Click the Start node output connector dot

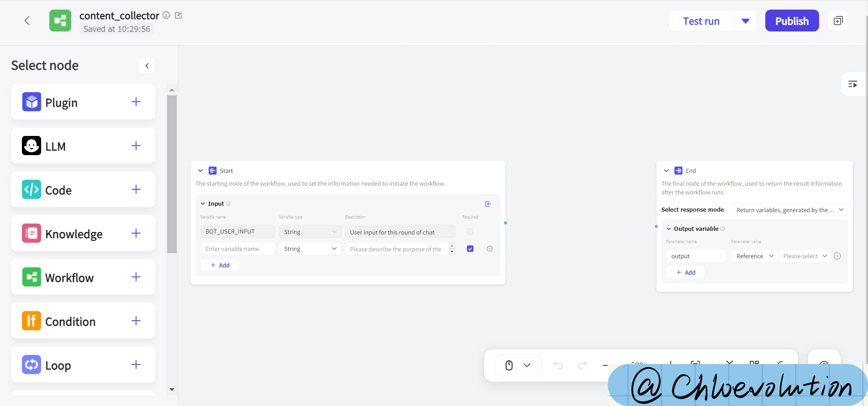point(505,223)
